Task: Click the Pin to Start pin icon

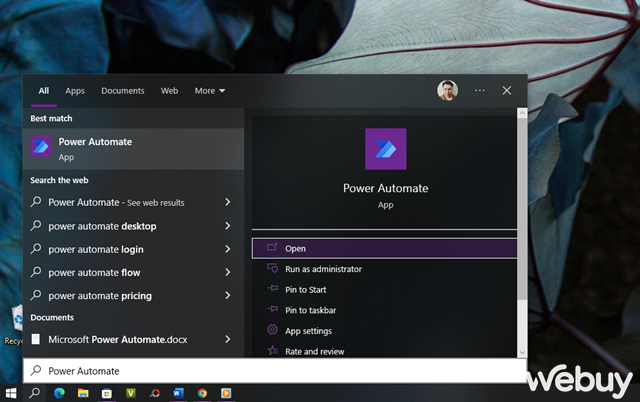Action: point(272,289)
